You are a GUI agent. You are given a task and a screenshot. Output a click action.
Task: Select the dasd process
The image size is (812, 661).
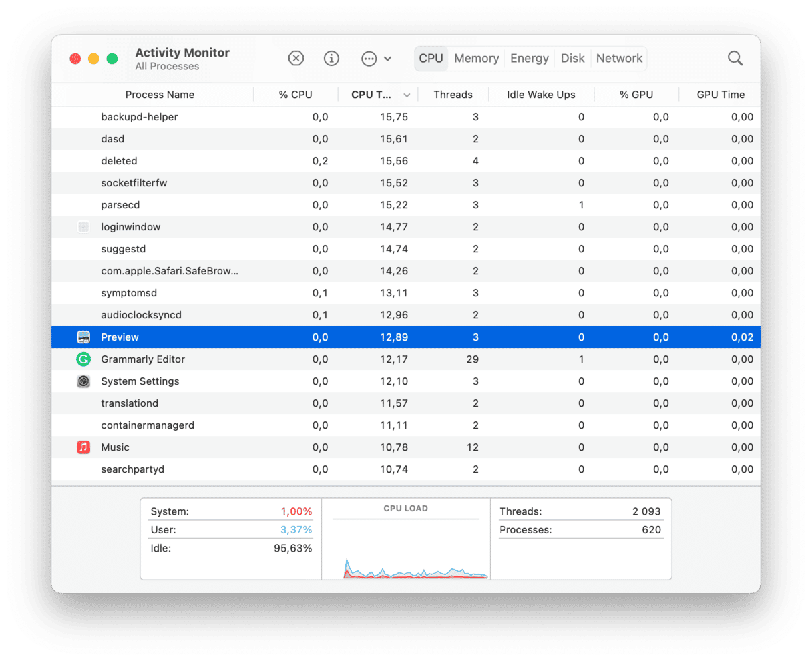406,139
